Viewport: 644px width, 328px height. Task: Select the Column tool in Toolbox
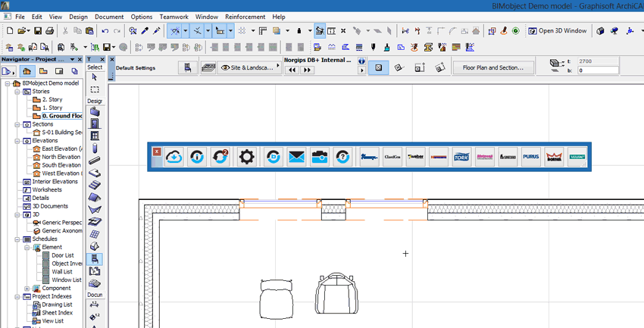[x=95, y=148]
